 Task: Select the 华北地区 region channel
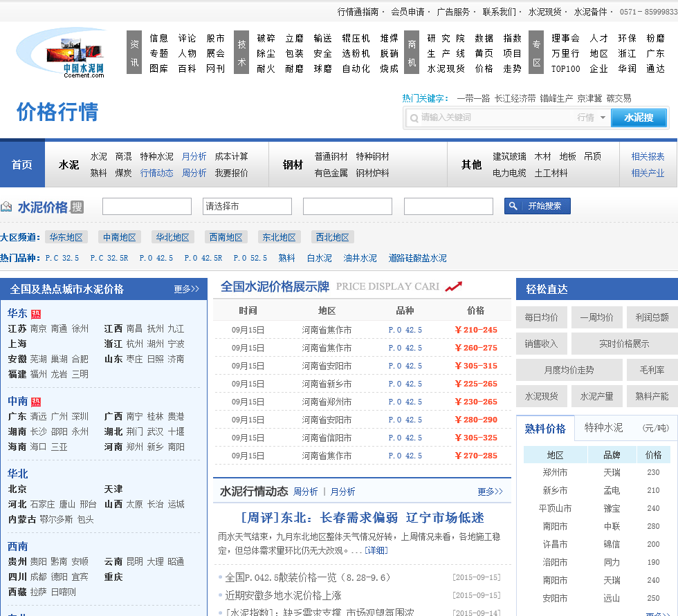pyautogui.click(x=172, y=237)
